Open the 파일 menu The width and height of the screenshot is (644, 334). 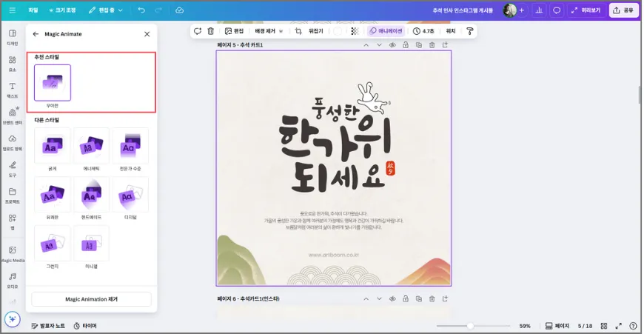click(x=33, y=10)
